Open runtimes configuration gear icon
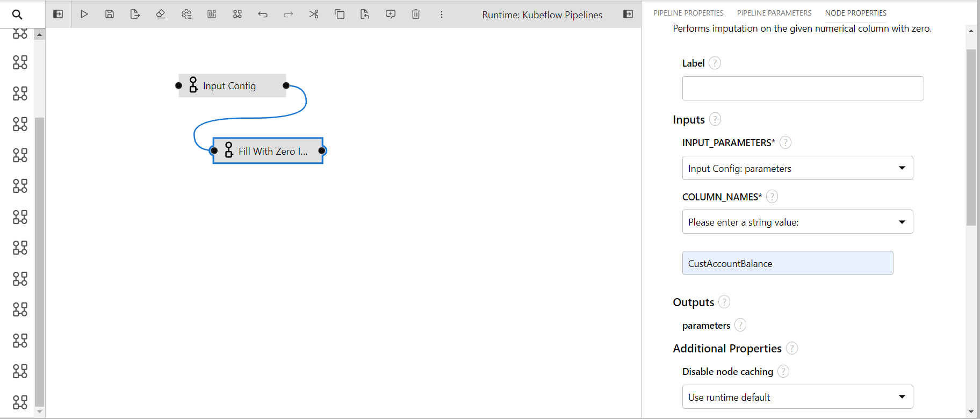This screenshot has height=419, width=980. click(x=186, y=15)
